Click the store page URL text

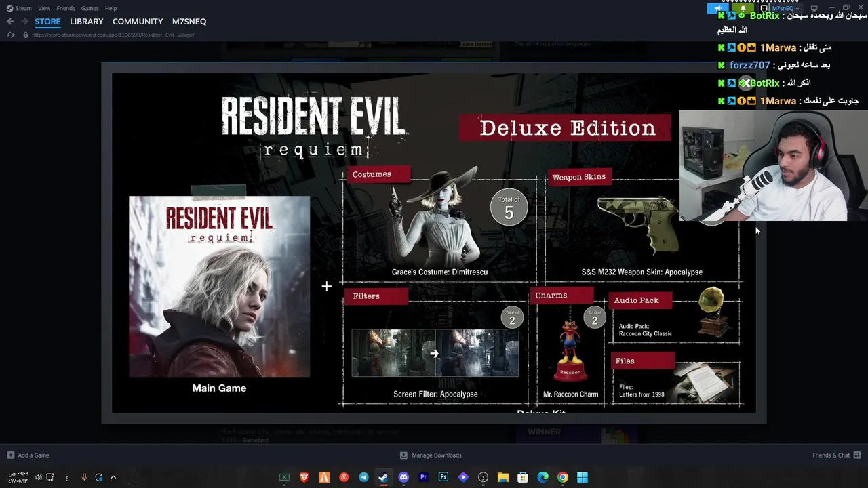coord(113,35)
